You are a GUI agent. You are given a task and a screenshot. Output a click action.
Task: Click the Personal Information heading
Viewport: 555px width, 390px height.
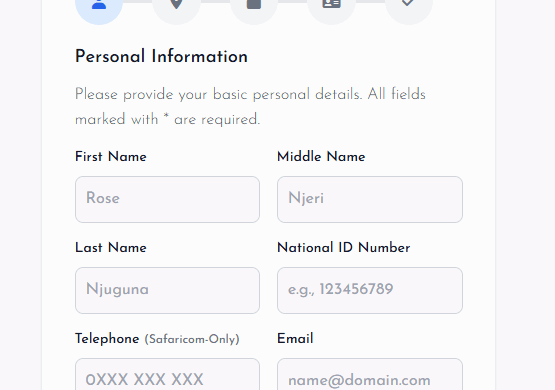click(161, 57)
